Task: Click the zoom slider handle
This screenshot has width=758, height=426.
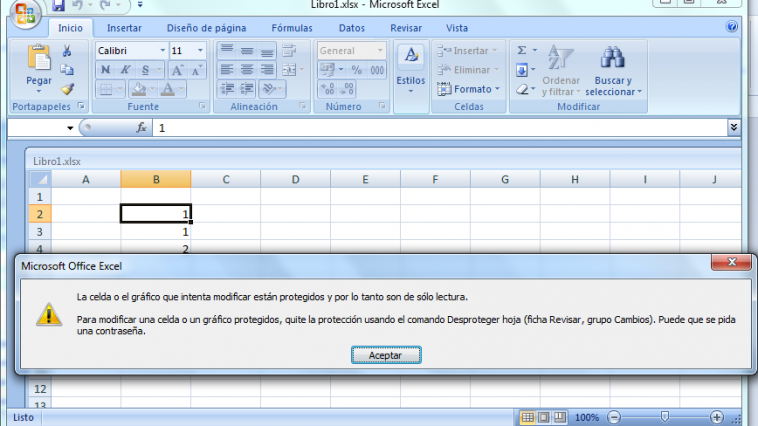Action: pyautogui.click(x=665, y=417)
